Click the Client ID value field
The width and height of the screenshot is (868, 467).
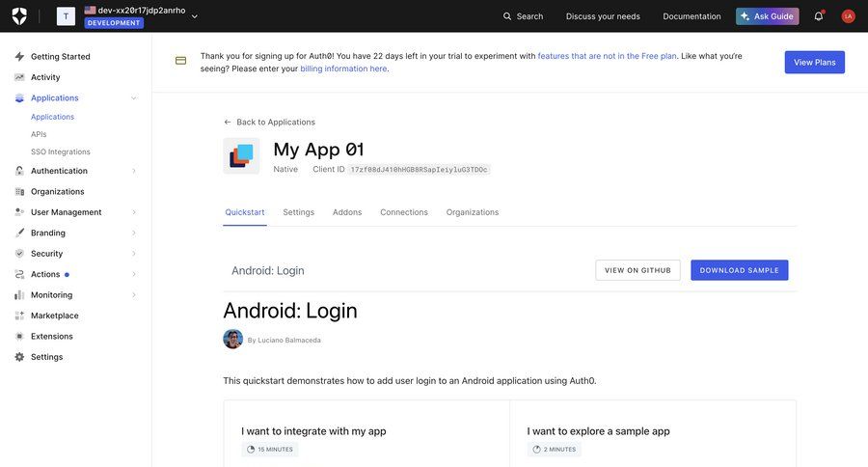419,170
